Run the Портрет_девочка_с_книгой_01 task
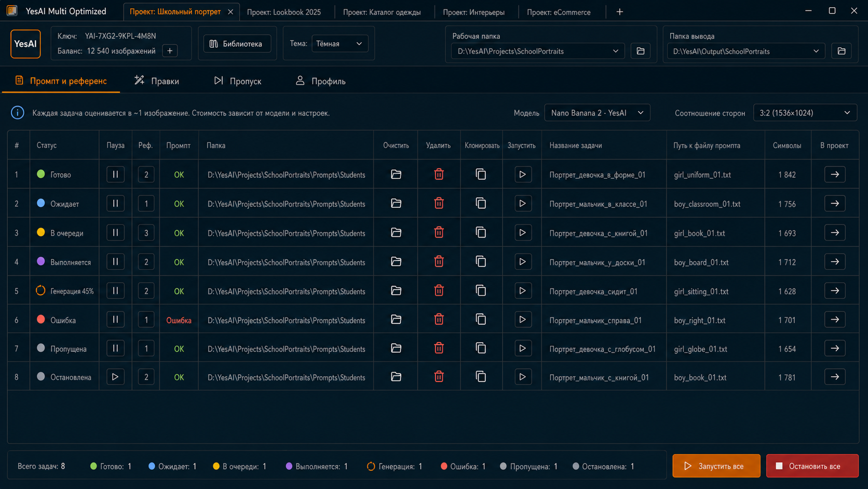This screenshot has height=489, width=868. tap(522, 233)
